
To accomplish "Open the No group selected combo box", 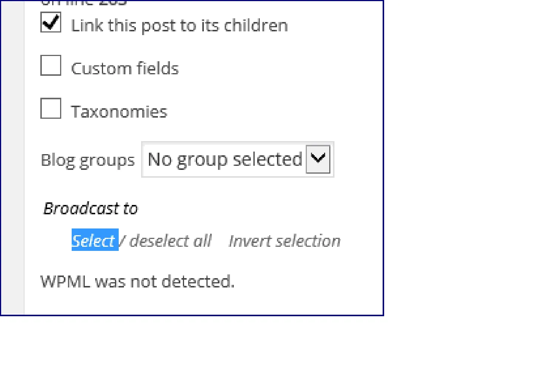I will [237, 159].
